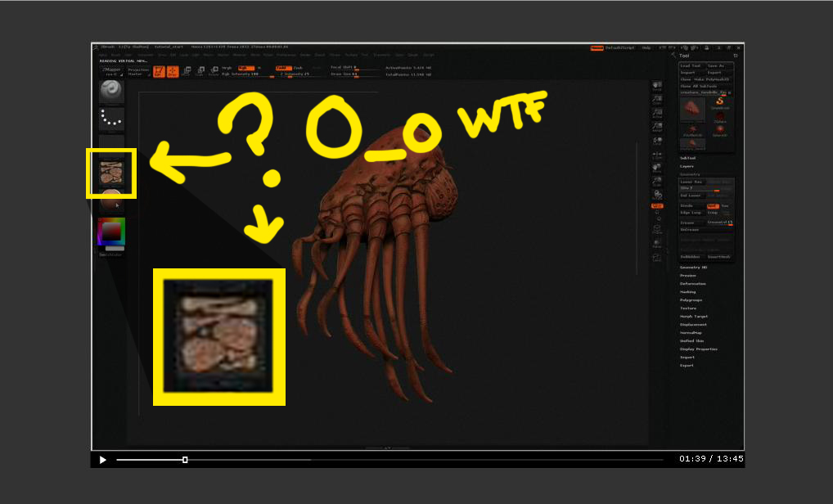This screenshot has width=833, height=504.
Task: Select the PolyMesh3D tool icon
Action: [x=693, y=131]
